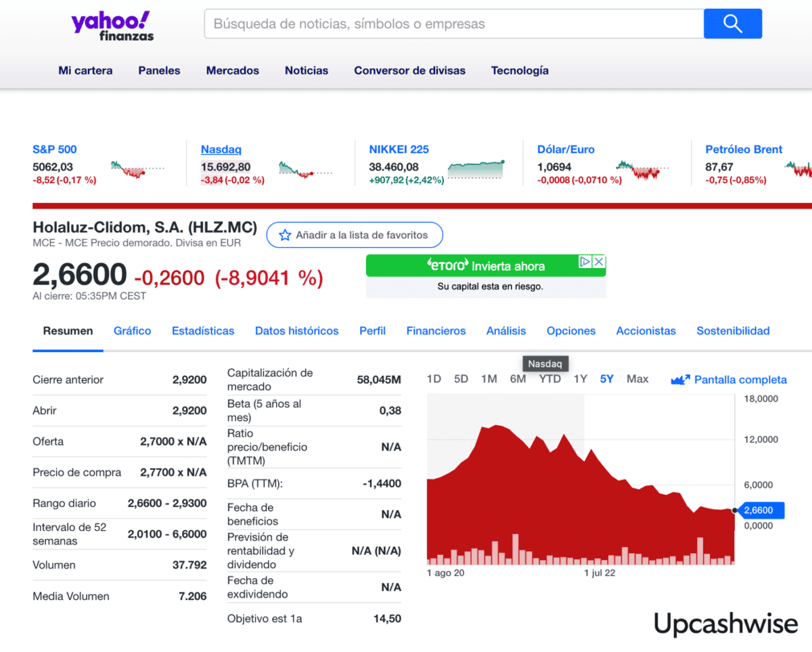The image size is (812, 652).
Task: Click the Oferta value 2,7000 x N/A
Action: (x=173, y=441)
